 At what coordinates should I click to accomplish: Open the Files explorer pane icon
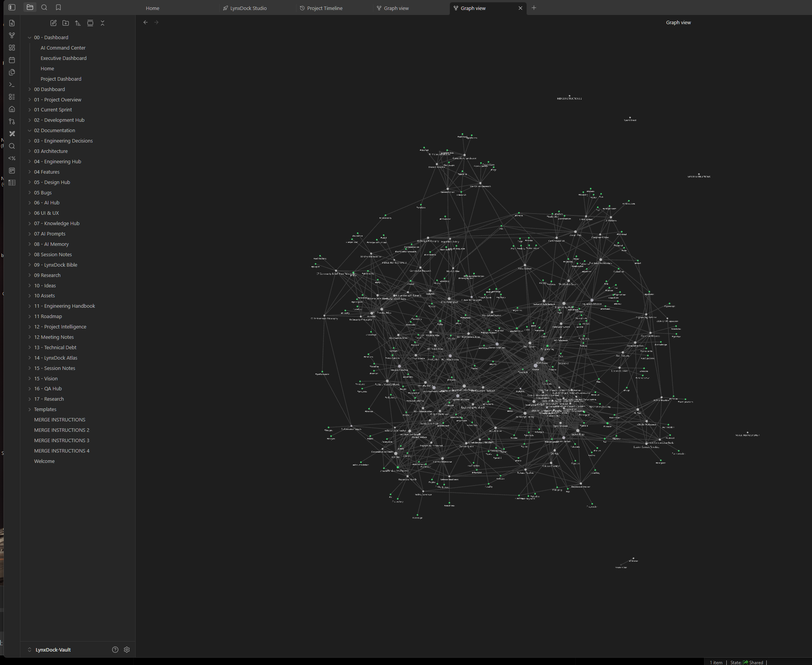coord(30,7)
